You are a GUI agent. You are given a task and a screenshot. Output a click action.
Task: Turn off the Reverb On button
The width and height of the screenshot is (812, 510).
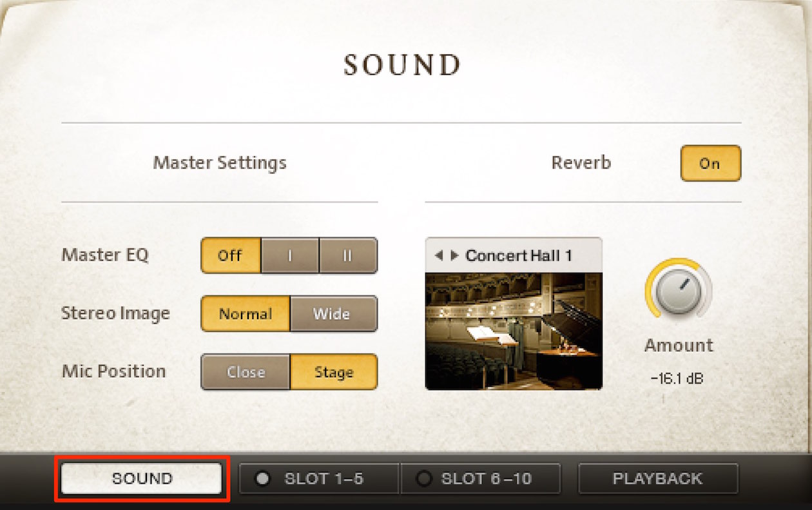[x=710, y=163]
